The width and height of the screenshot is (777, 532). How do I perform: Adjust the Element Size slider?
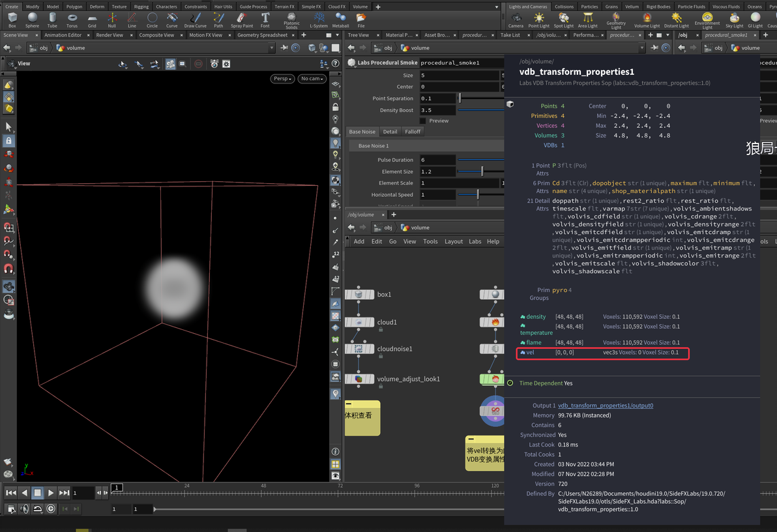tap(482, 171)
